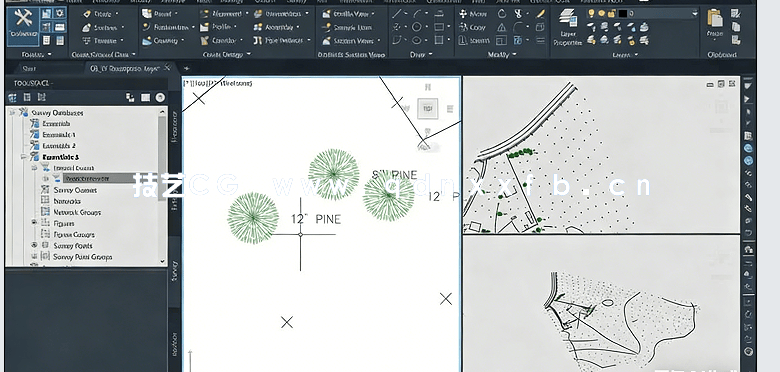Open a new drawing tab with plus

point(187,68)
